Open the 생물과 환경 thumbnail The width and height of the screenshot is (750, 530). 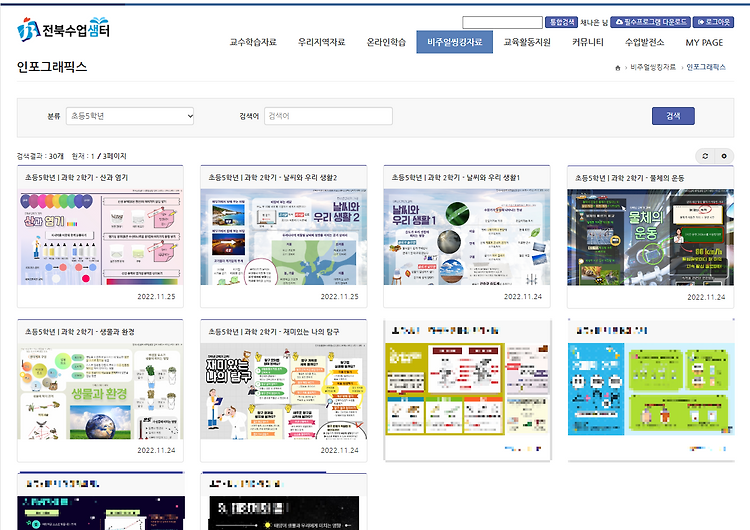coord(100,391)
